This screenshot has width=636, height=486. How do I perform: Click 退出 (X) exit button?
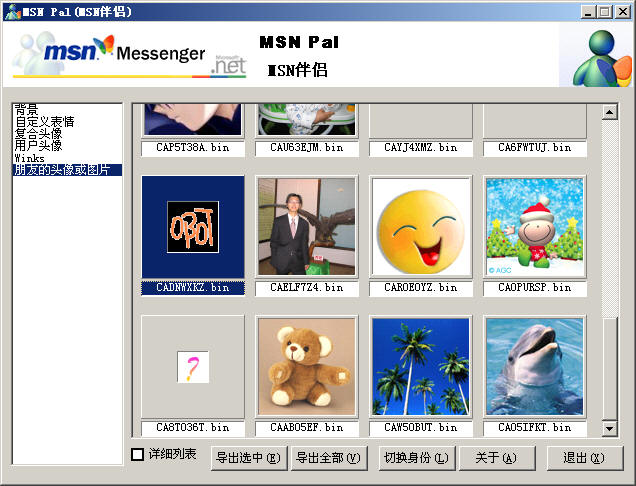pyautogui.click(x=584, y=458)
